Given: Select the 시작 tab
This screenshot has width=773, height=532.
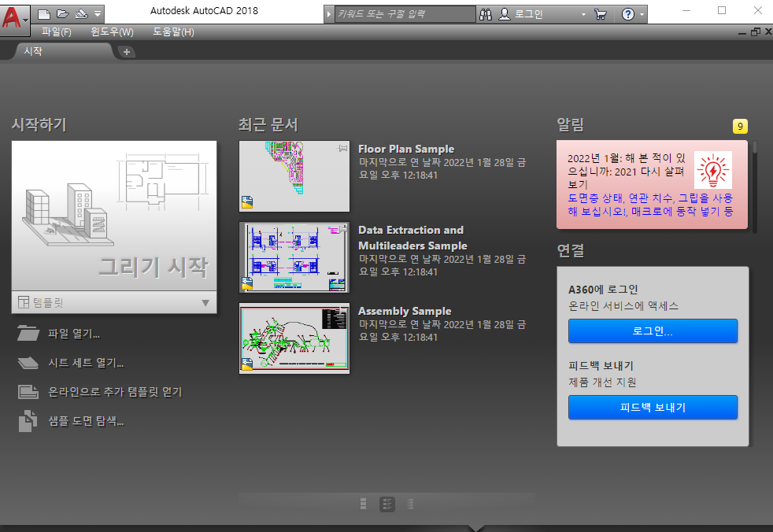Looking at the screenshot, I should click(x=65, y=51).
